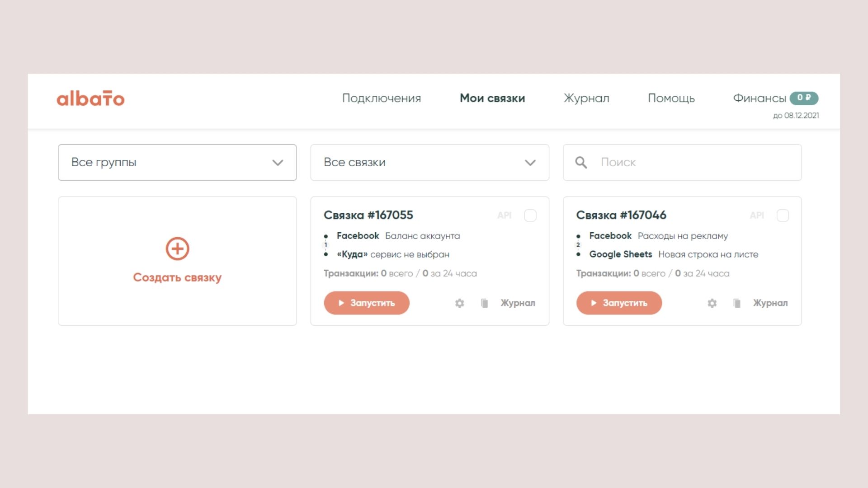Tick the checkbox on Связка #167046
This screenshot has width=868, height=488.
(783, 216)
